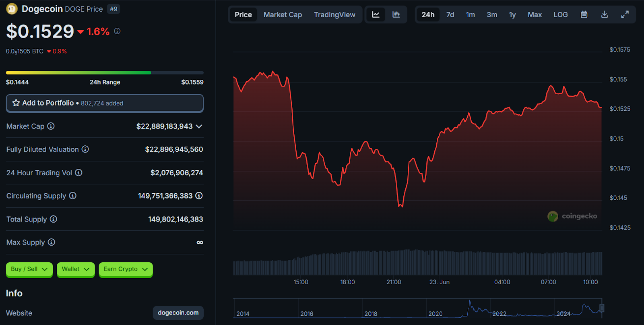Screen dimensions: 644x325
Task: Open Total Supply info icon
Action: 54,219
